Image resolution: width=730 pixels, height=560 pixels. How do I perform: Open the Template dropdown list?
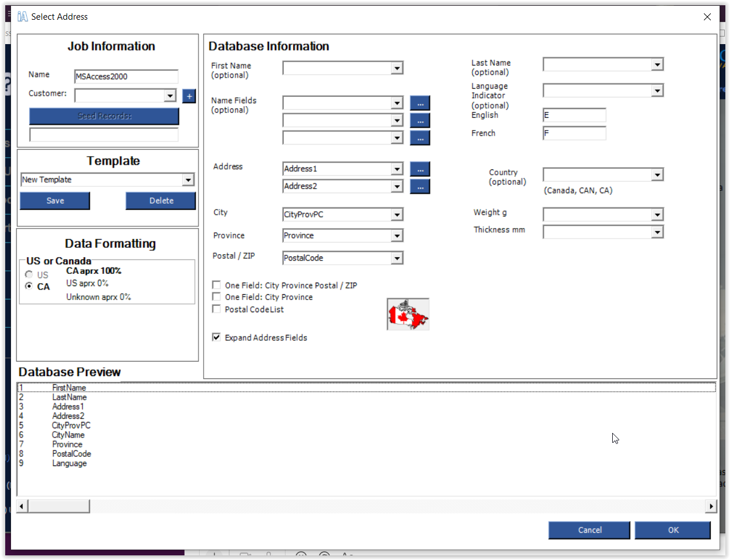click(188, 180)
